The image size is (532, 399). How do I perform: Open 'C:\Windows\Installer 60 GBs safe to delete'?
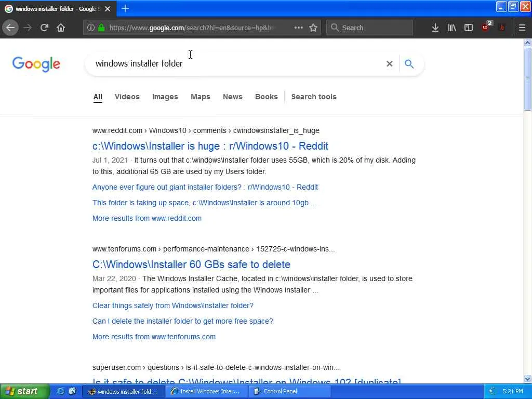[191, 264]
